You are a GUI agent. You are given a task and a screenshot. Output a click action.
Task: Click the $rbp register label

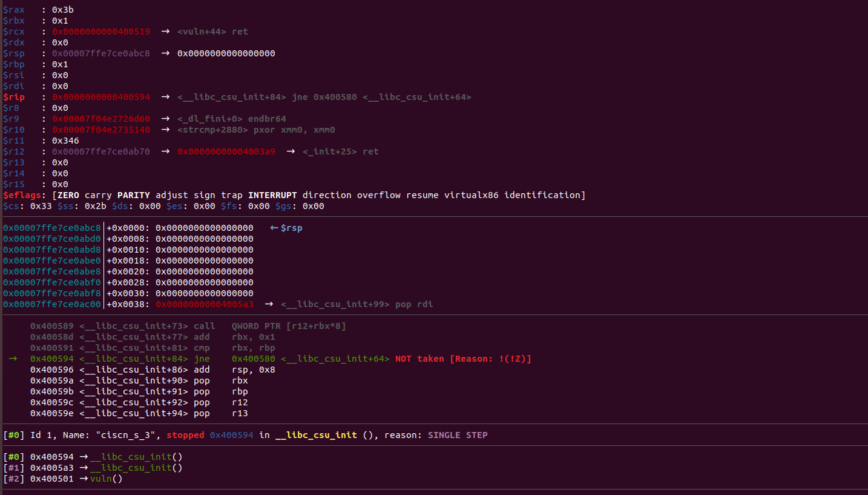tap(14, 64)
